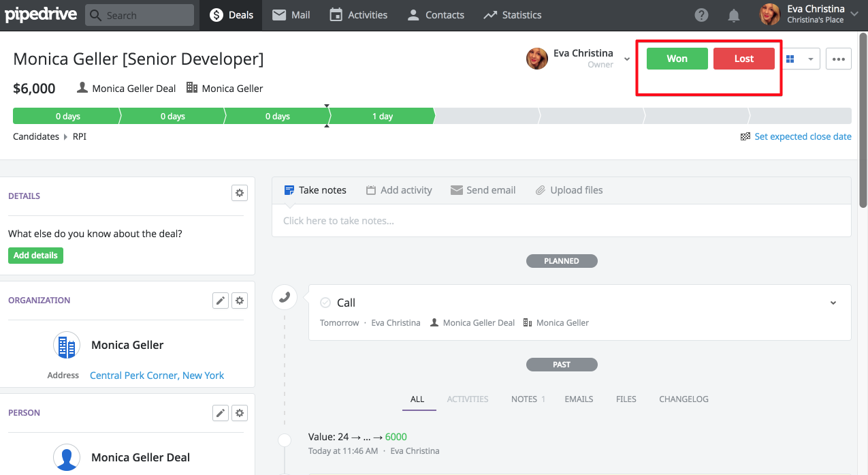Viewport: 868px width, 475px height.
Task: Filter history by EMAILS
Action: [x=579, y=399]
